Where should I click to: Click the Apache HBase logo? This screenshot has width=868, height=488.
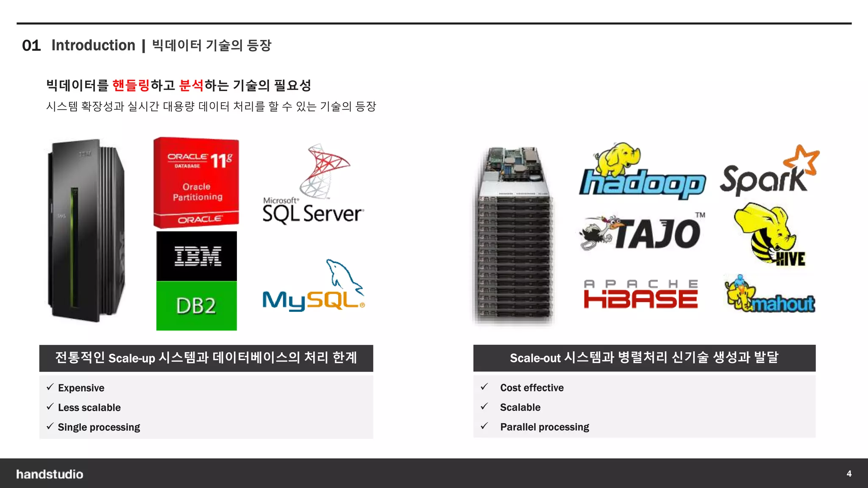pos(640,294)
